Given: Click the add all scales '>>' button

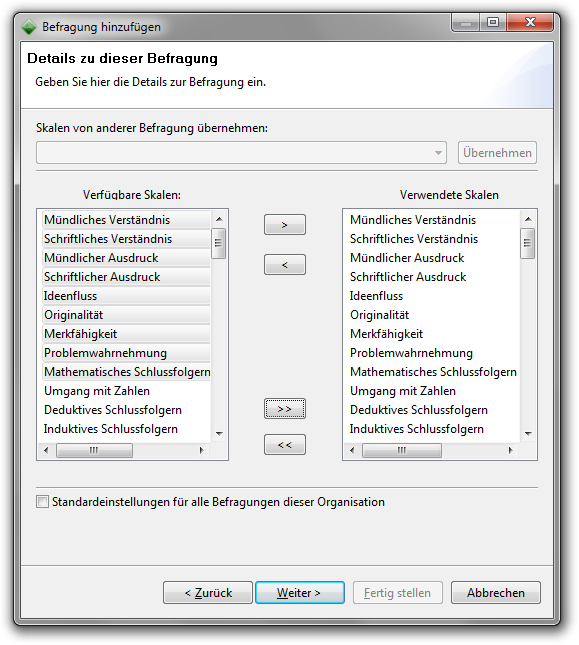Looking at the screenshot, I should click(x=285, y=408).
